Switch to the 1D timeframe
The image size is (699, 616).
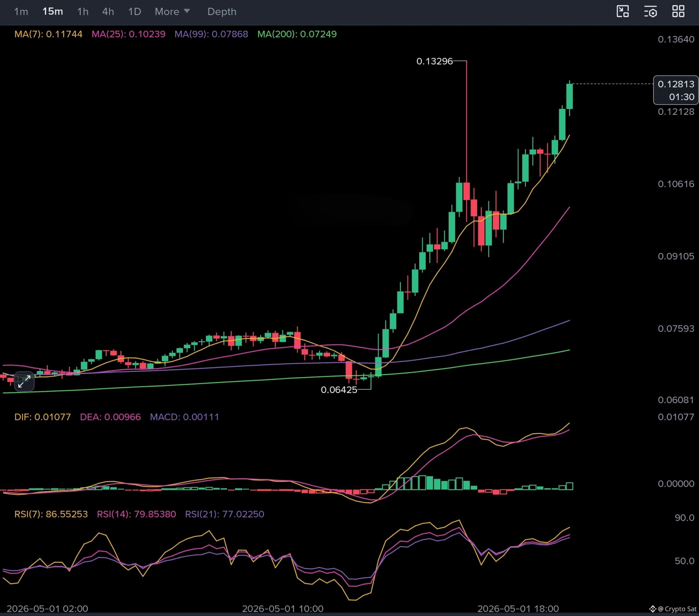click(x=134, y=12)
